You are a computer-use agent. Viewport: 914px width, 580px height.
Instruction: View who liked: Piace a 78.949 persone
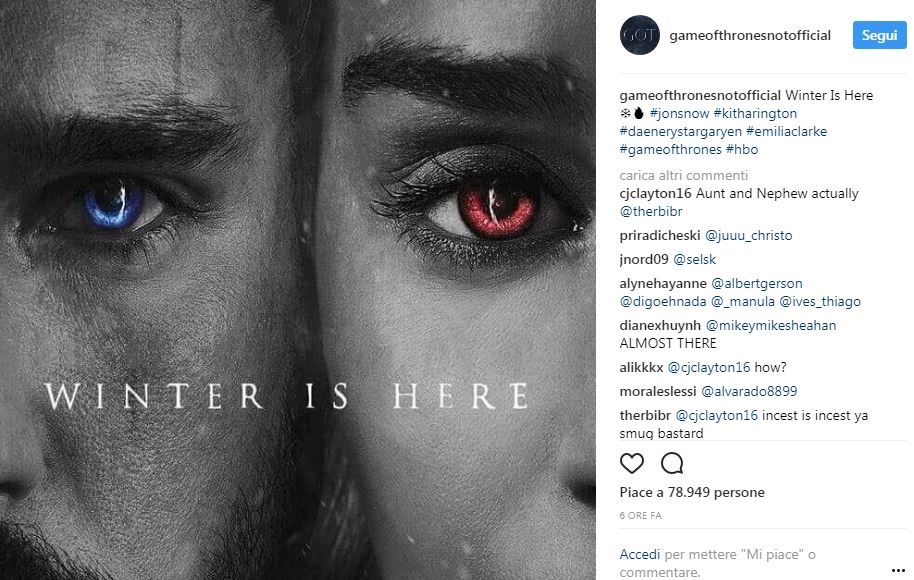pyautogui.click(x=692, y=493)
